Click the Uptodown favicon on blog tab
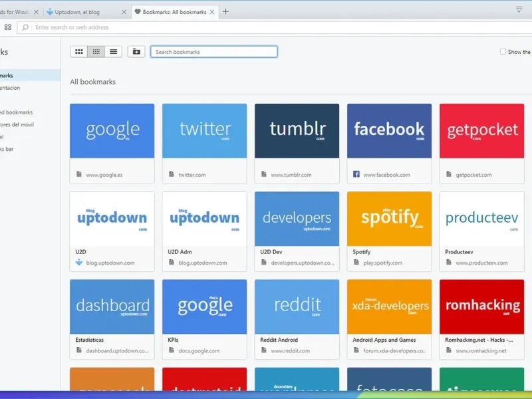This screenshot has height=399, width=532. [50, 11]
